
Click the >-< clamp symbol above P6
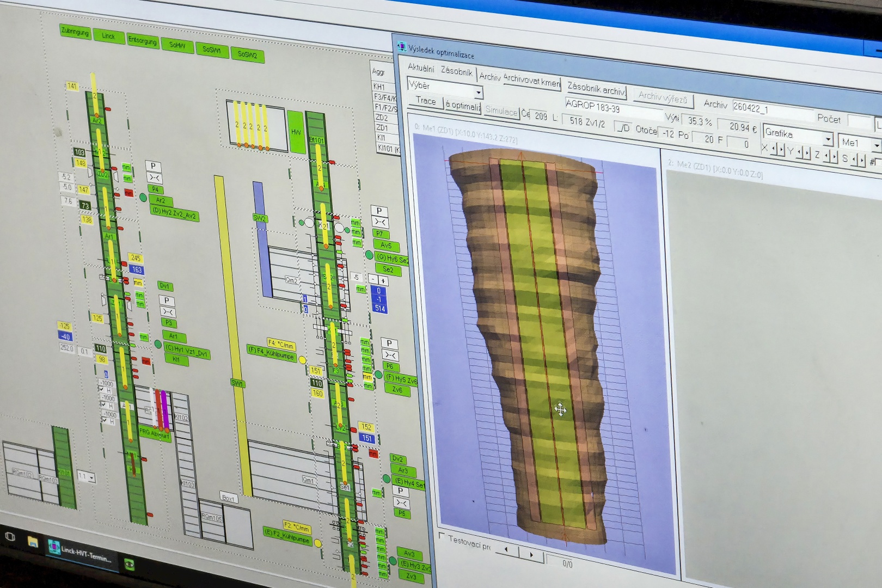390,355
